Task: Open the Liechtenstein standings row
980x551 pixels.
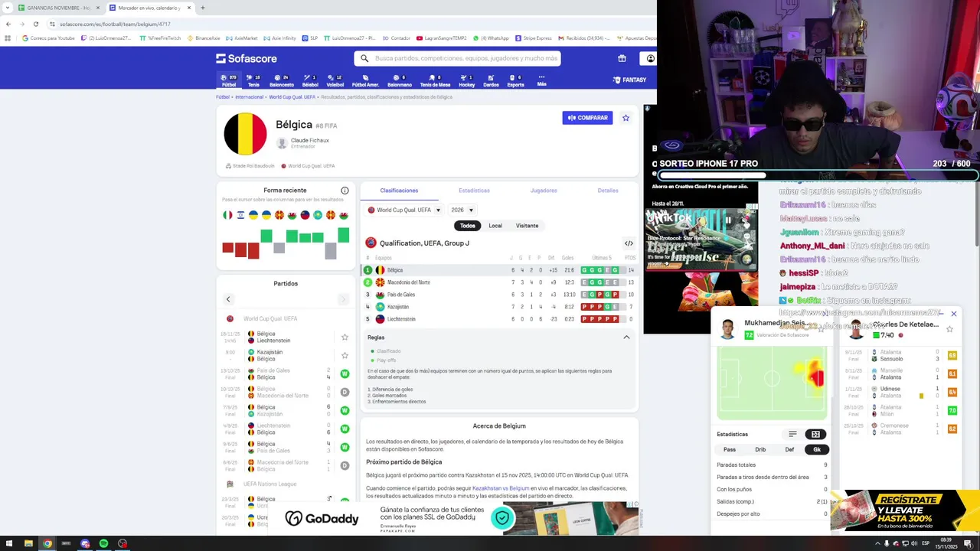Action: (499, 319)
